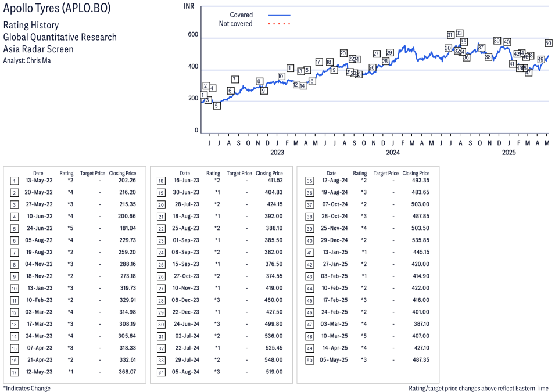This screenshot has height=392, width=555.
Task: Select the closing price 548.00
Action: click(274, 360)
